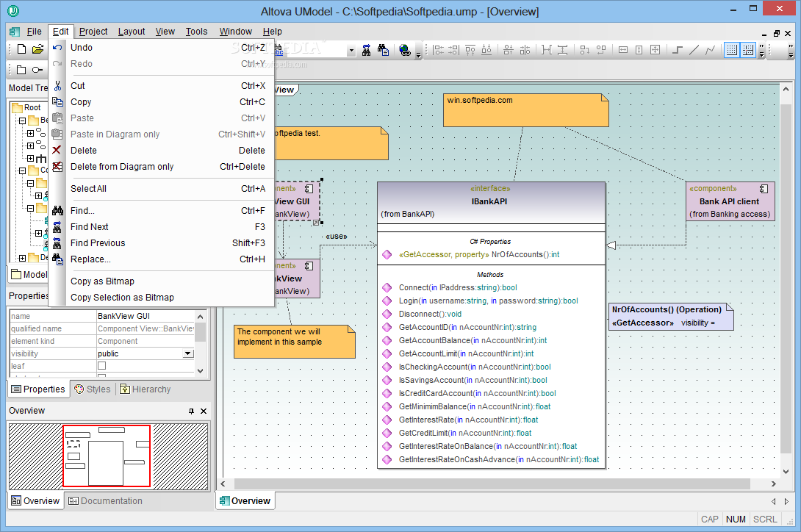This screenshot has height=532, width=801.
Task: Click the binoculars icon beside Find...
Action: pos(57,211)
